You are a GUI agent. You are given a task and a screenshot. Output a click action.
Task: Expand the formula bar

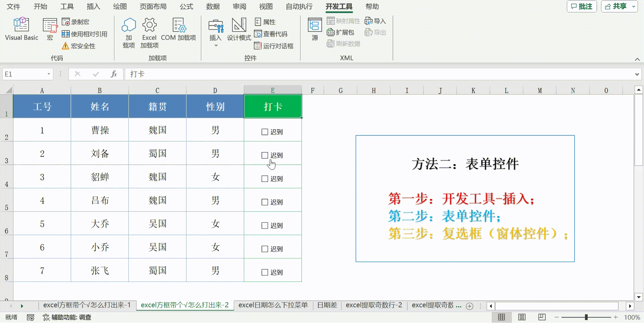637,74
